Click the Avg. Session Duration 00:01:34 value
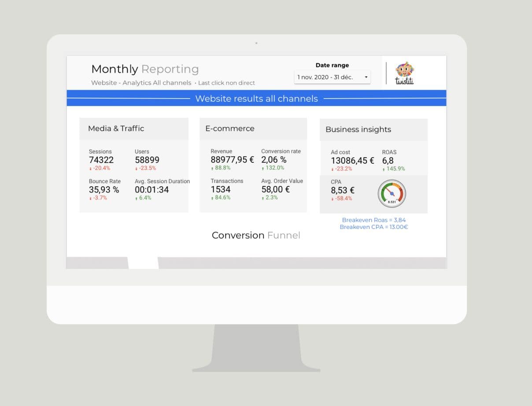This screenshot has width=532, height=406. (152, 190)
